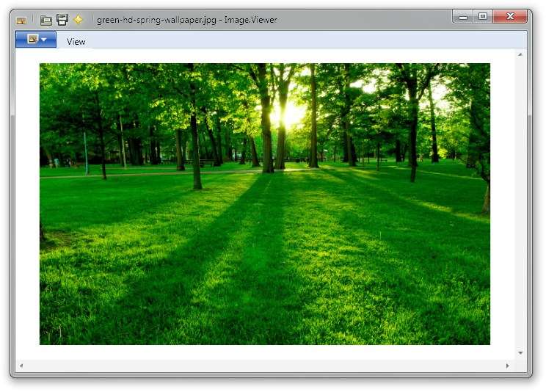This screenshot has width=546, height=392.
Task: Open a file with the folder icon
Action: [46, 21]
